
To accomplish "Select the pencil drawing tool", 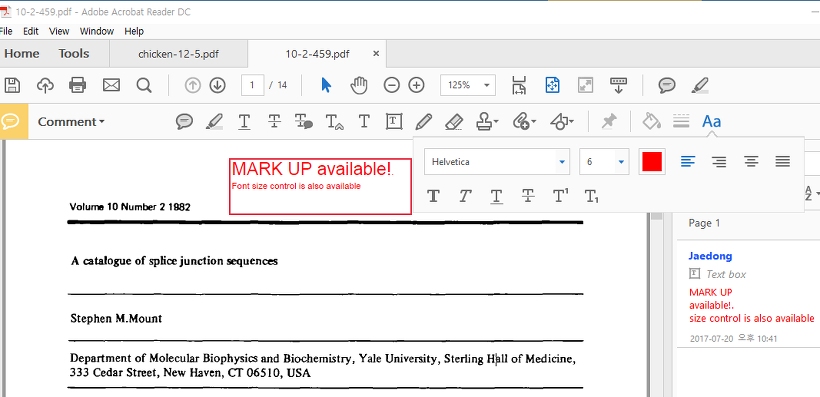I will click(x=424, y=122).
